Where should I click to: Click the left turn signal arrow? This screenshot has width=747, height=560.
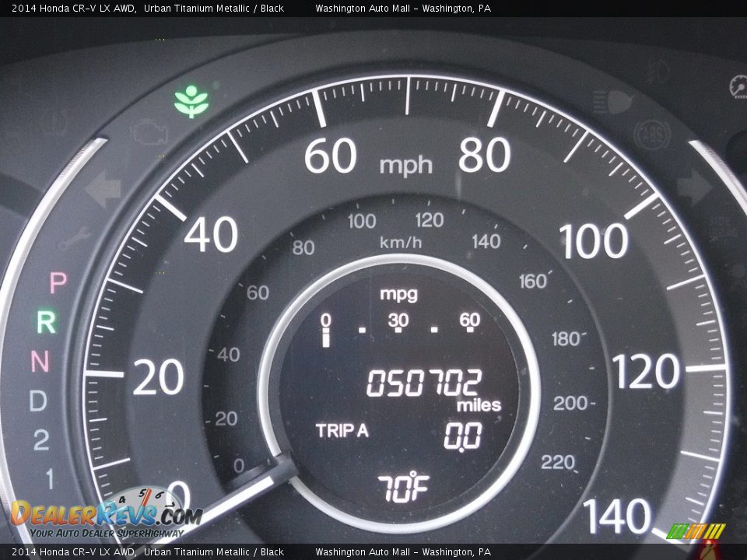[x=103, y=190]
